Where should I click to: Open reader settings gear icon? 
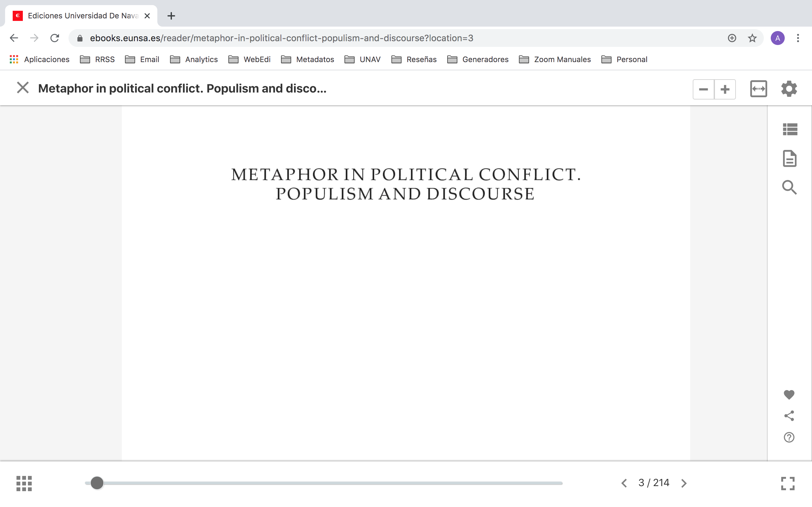pos(789,89)
